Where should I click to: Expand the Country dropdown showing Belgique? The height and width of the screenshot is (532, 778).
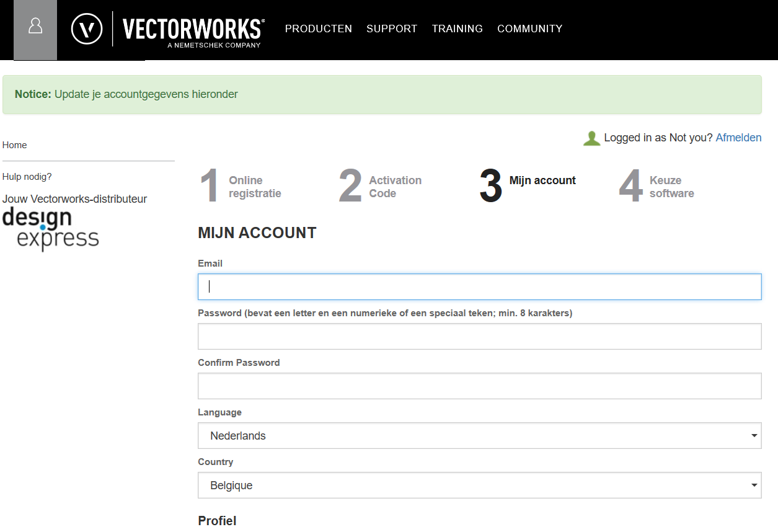(479, 485)
